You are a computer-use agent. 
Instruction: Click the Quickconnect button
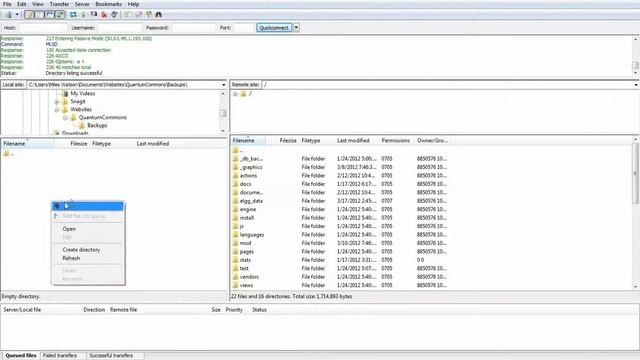coord(274,28)
